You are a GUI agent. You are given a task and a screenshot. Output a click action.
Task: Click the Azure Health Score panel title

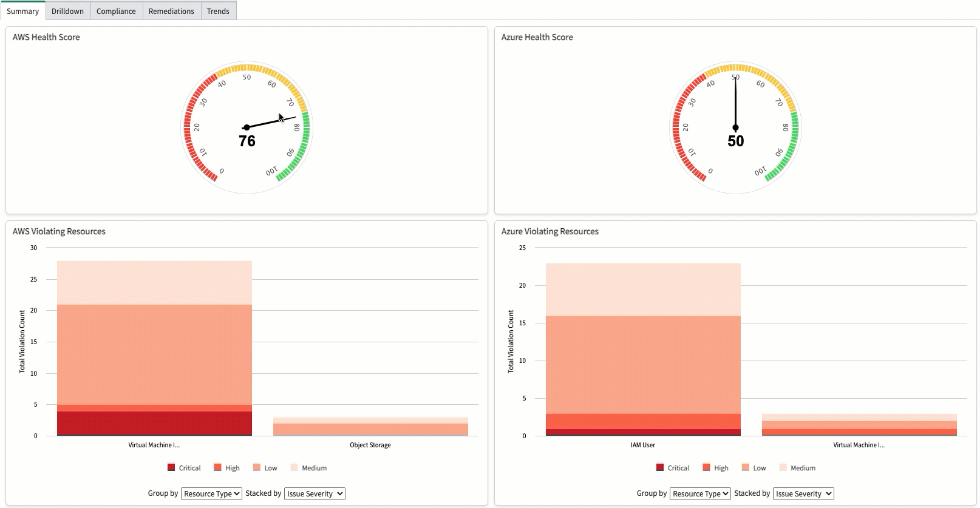[x=537, y=37]
